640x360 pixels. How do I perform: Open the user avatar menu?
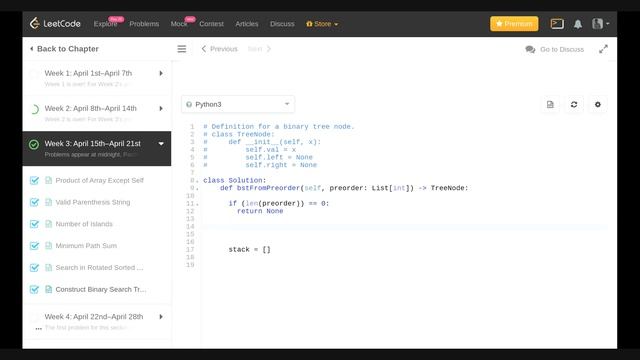(600, 24)
